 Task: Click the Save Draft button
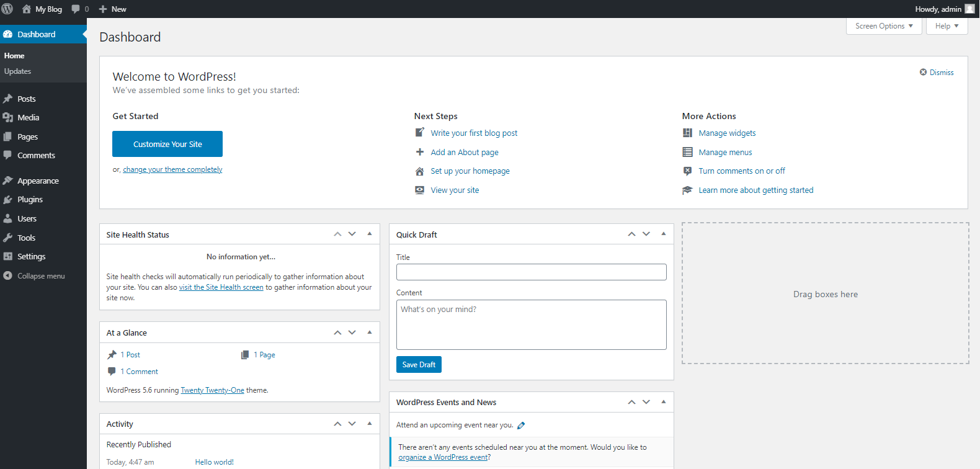coord(419,365)
